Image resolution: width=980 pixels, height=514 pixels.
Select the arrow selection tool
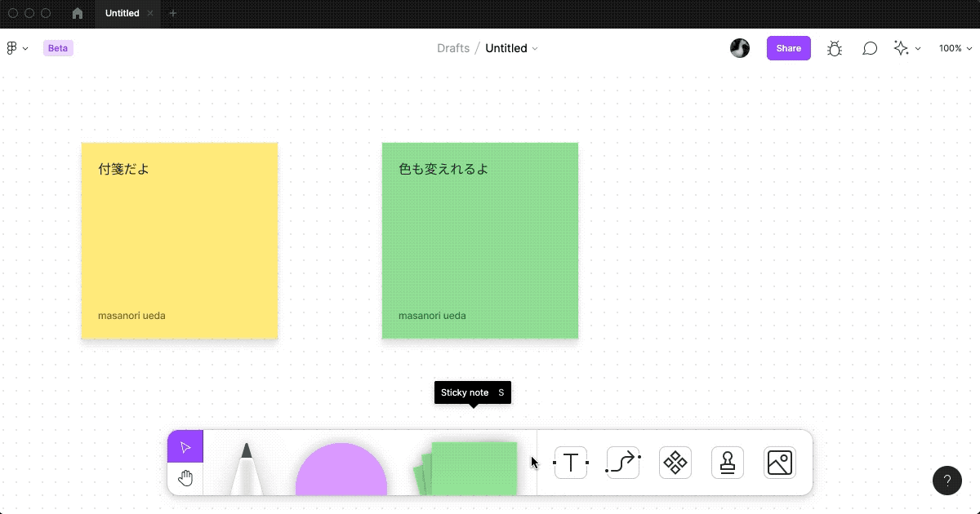(185, 446)
